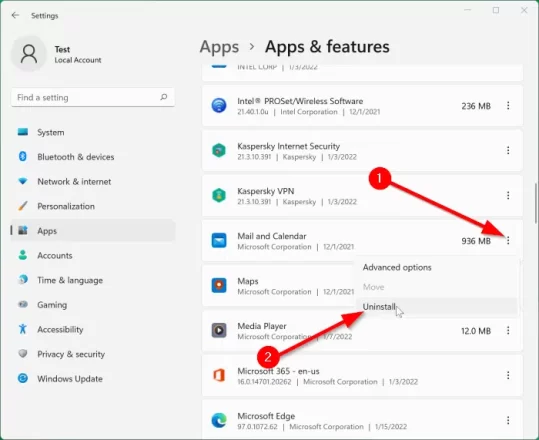The height and width of the screenshot is (440, 539).
Task: Open more options for Intel PROSet/Wireless Software
Action: (x=508, y=106)
